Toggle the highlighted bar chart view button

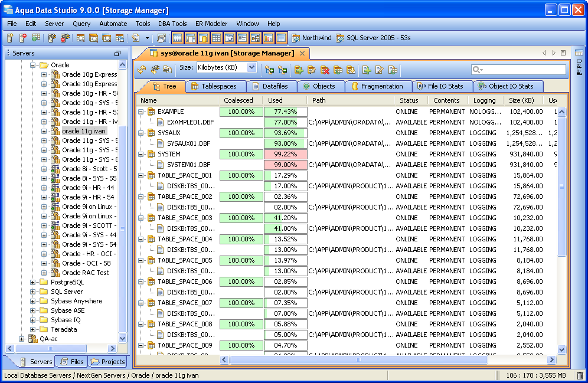(x=268, y=38)
